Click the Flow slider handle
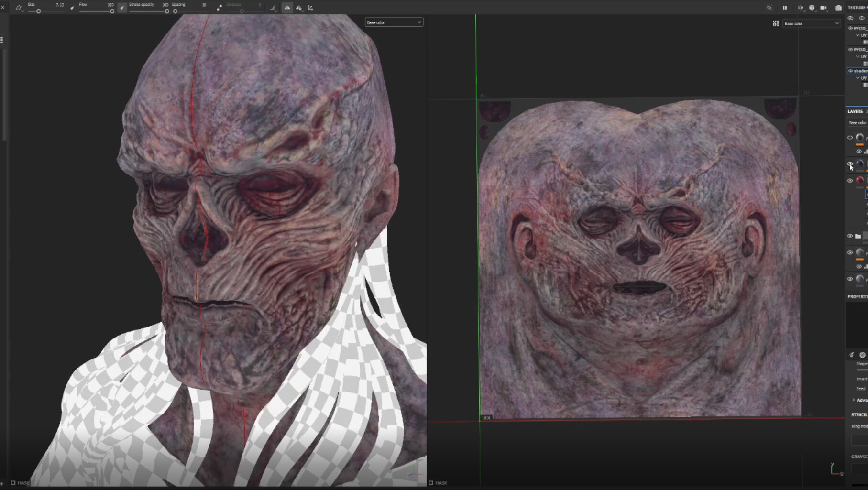868x490 pixels. pyautogui.click(x=112, y=11)
